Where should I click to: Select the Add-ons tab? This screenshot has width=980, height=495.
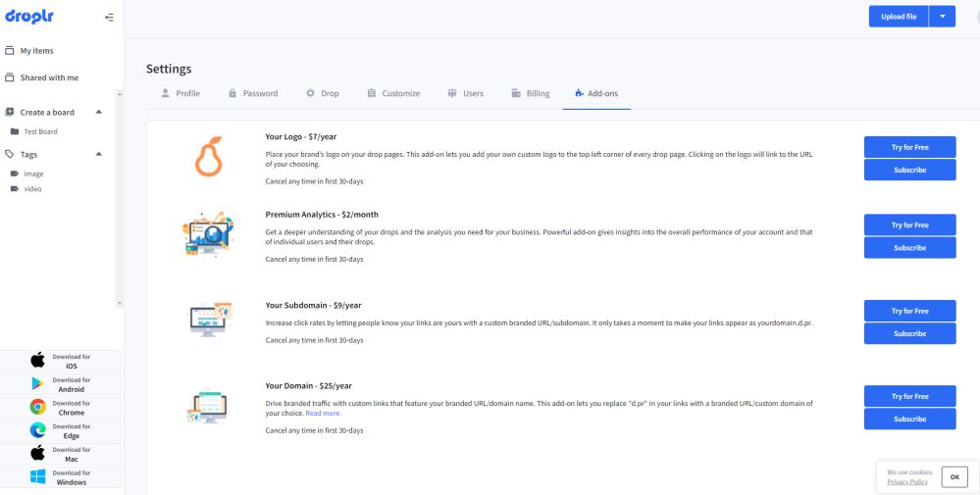(596, 93)
